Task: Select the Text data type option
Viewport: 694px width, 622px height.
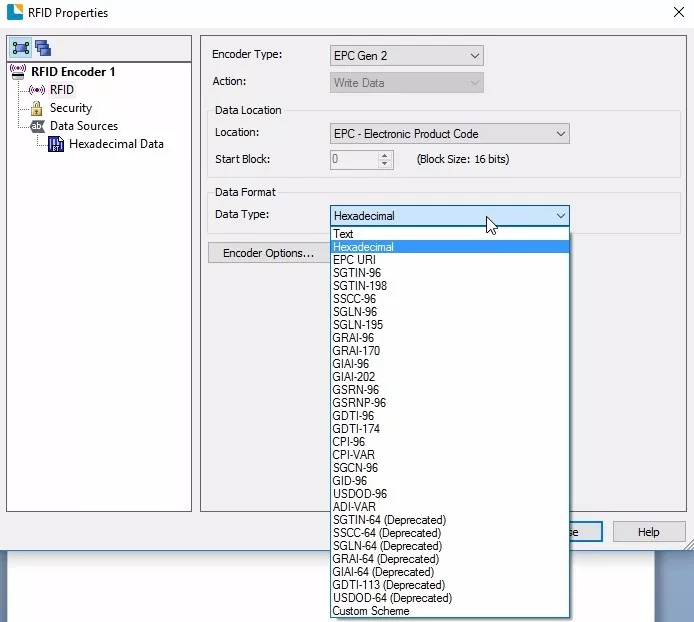Action: [x=343, y=234]
